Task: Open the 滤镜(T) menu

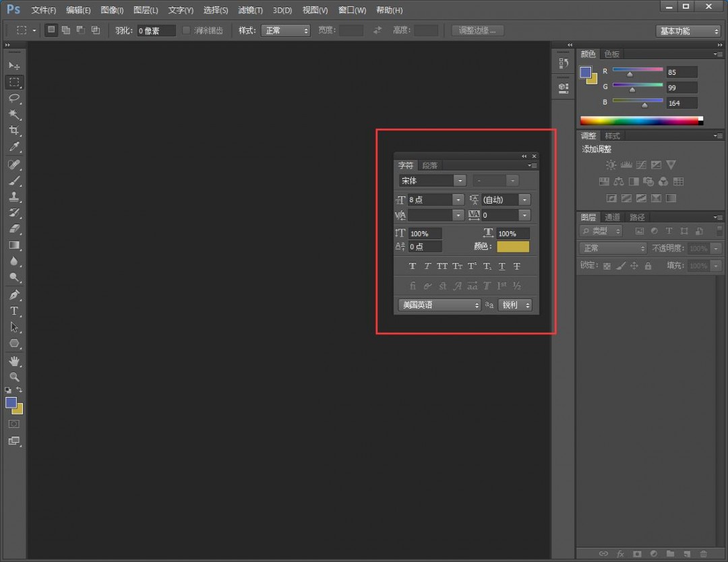Action: point(250,10)
